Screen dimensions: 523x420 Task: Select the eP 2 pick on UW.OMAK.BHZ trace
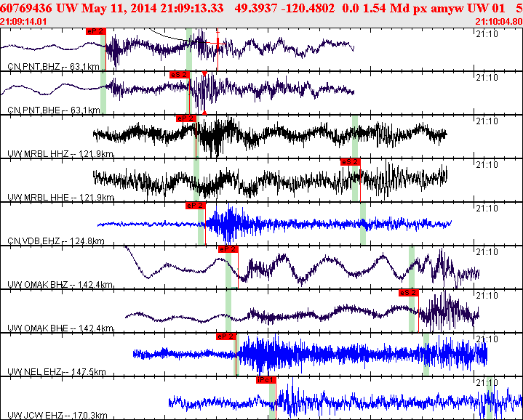point(228,249)
